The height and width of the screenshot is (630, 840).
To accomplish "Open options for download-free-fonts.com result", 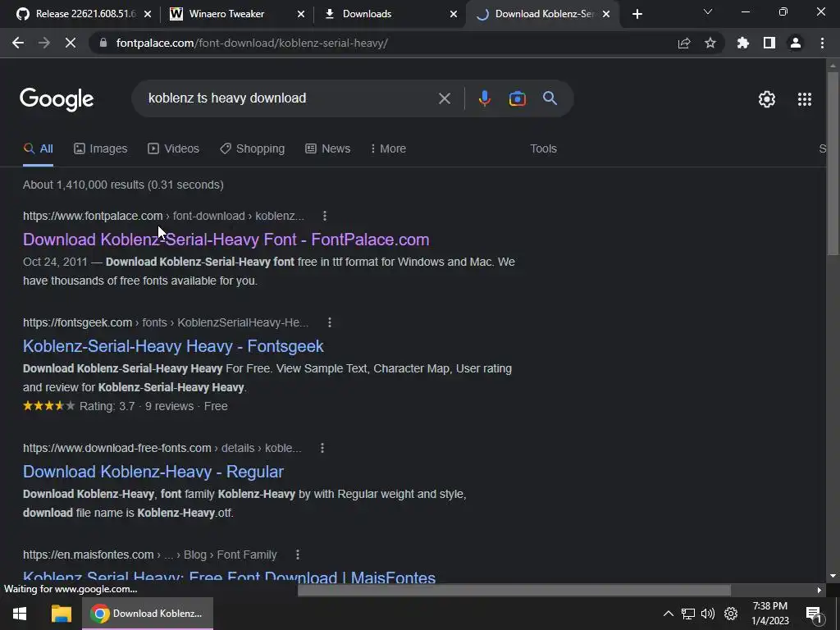I will click(x=322, y=448).
